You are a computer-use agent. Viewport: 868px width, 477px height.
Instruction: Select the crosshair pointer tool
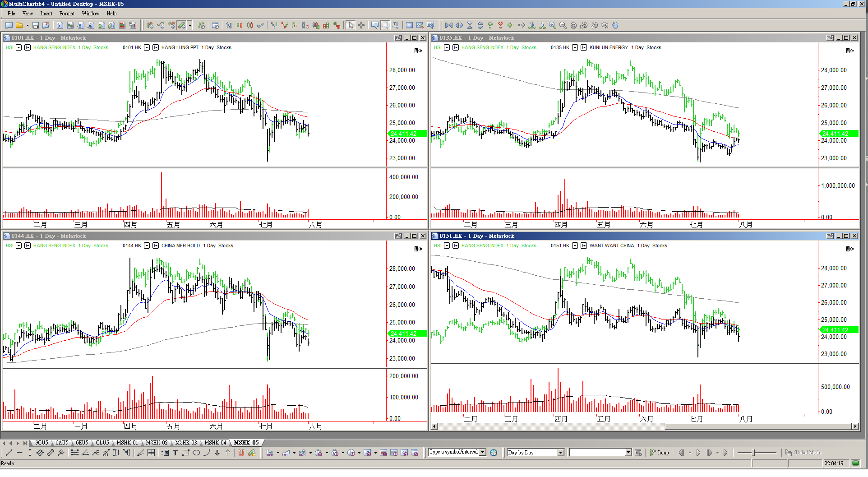tap(361, 25)
